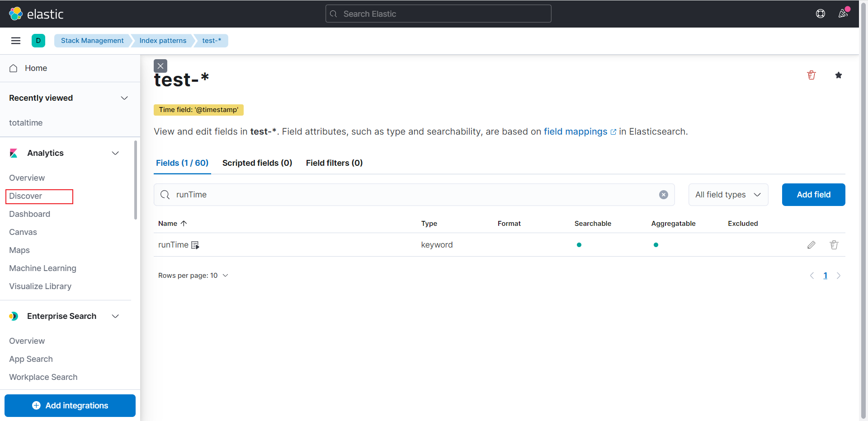Click the keyword type cell
The height and width of the screenshot is (421, 868).
tap(437, 245)
